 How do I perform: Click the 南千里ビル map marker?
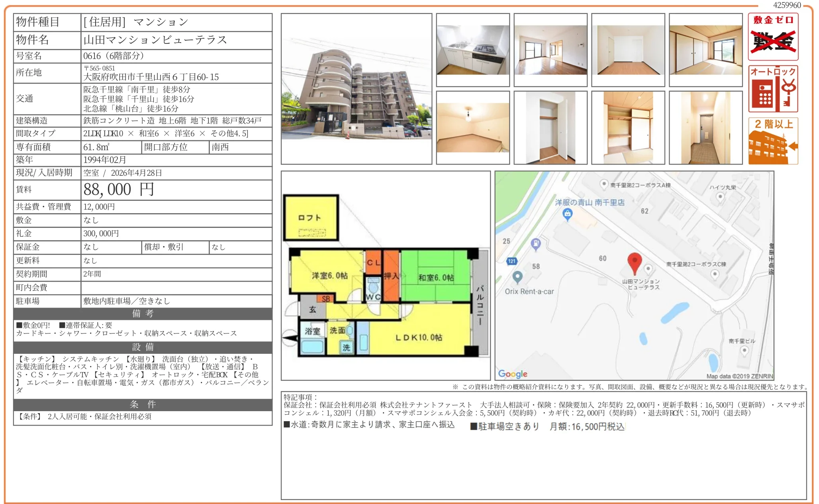[744, 350]
